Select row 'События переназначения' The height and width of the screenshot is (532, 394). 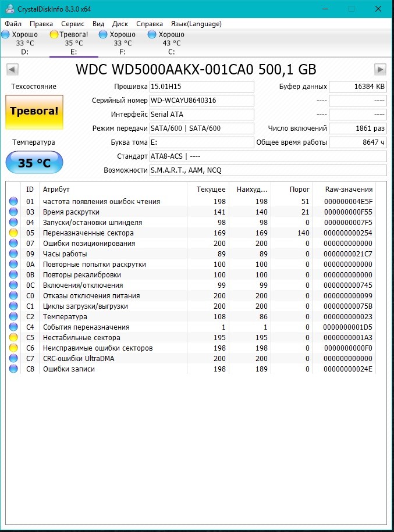click(x=191, y=327)
